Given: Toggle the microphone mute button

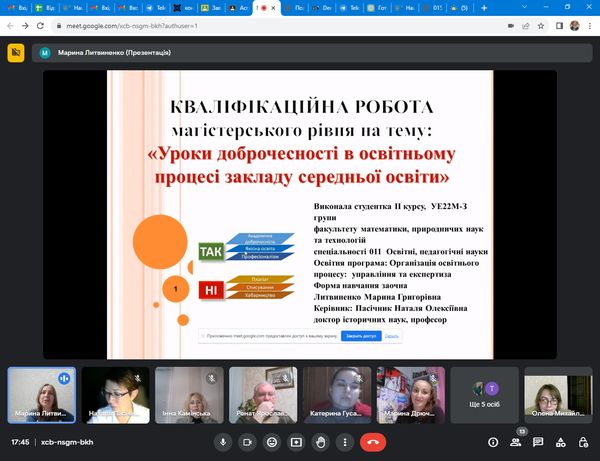Looking at the screenshot, I should pos(222,441).
